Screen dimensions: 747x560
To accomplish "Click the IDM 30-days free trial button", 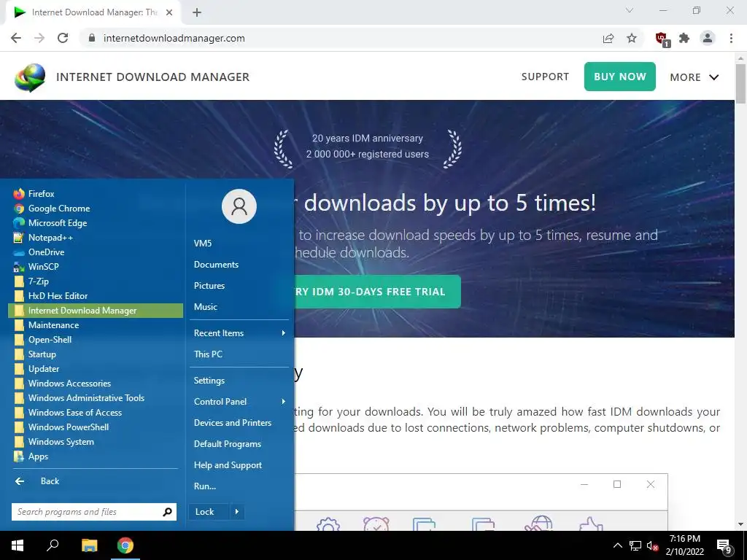I will click(377, 292).
